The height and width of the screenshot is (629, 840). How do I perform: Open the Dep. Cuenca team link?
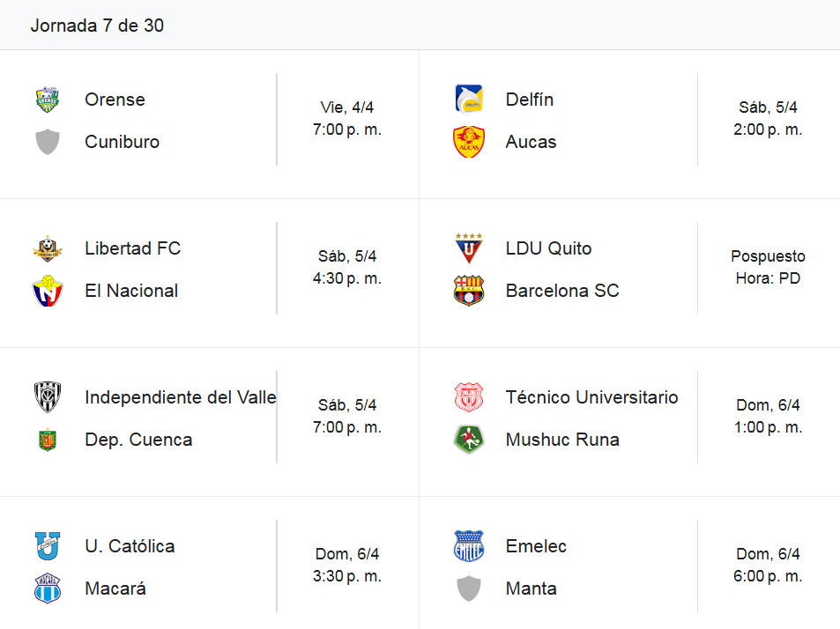[138, 440]
